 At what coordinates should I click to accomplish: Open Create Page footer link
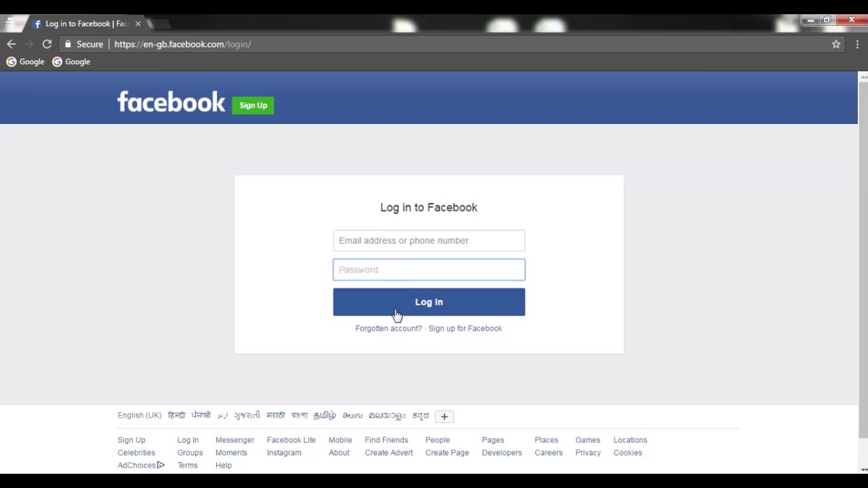447,453
